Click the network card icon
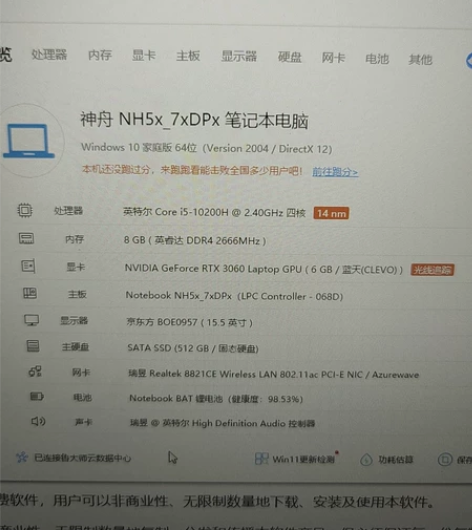This screenshot has height=530, width=472. 35,371
